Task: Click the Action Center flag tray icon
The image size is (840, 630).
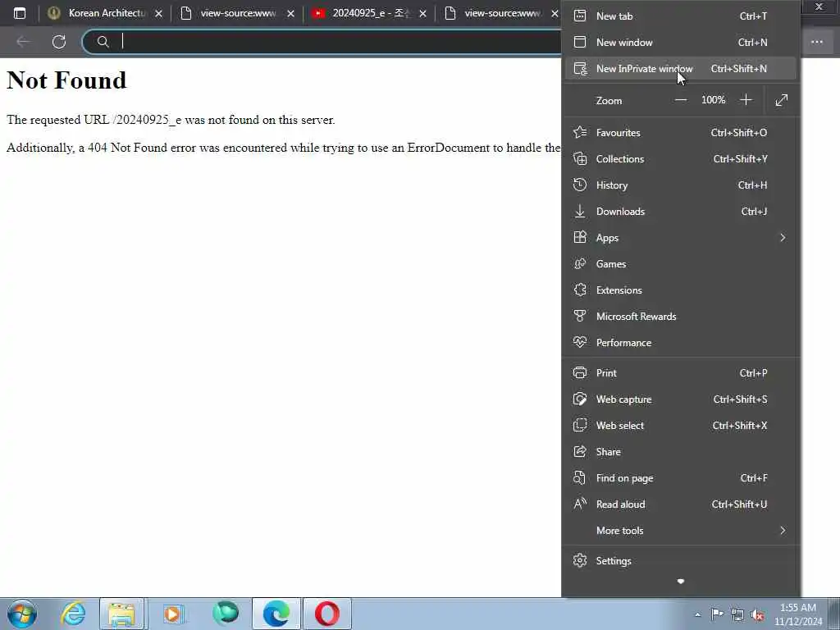Action: (717, 614)
